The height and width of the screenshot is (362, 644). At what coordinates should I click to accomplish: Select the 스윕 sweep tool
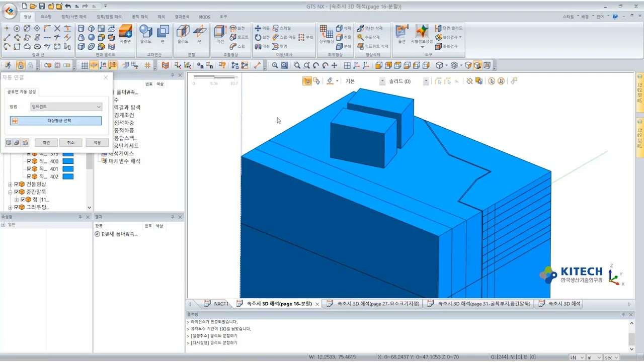pos(237,46)
